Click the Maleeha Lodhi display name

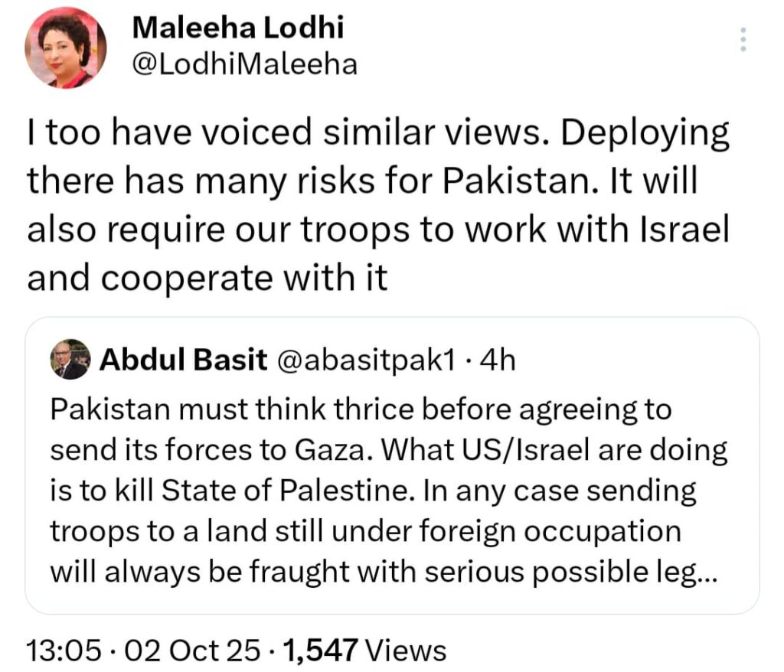[x=238, y=28]
